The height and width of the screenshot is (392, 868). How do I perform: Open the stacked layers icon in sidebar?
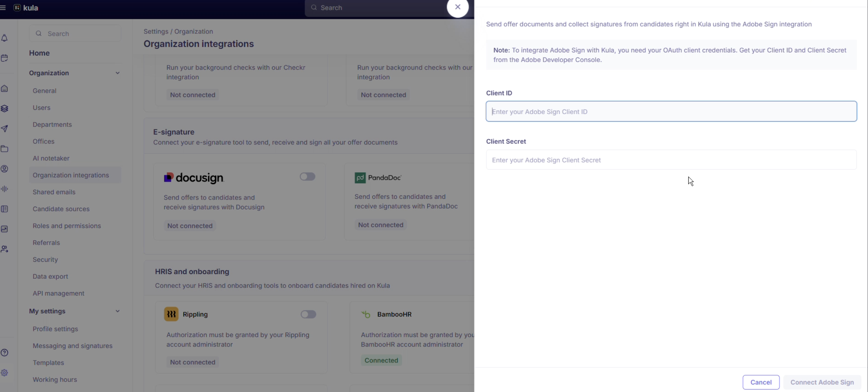pyautogui.click(x=5, y=108)
